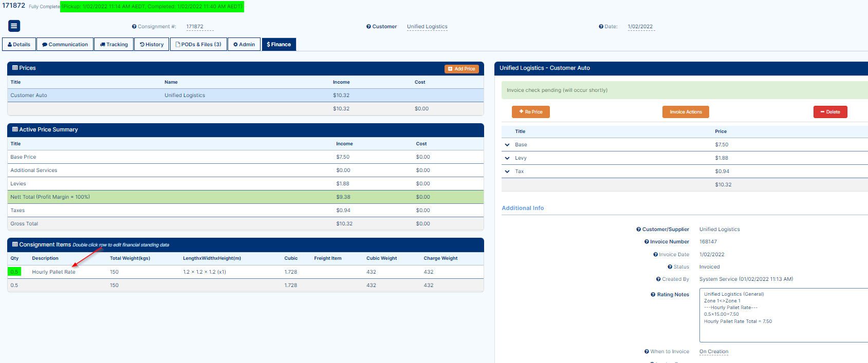Click the Taxes summary row
The image size is (868, 363).
[246, 211]
